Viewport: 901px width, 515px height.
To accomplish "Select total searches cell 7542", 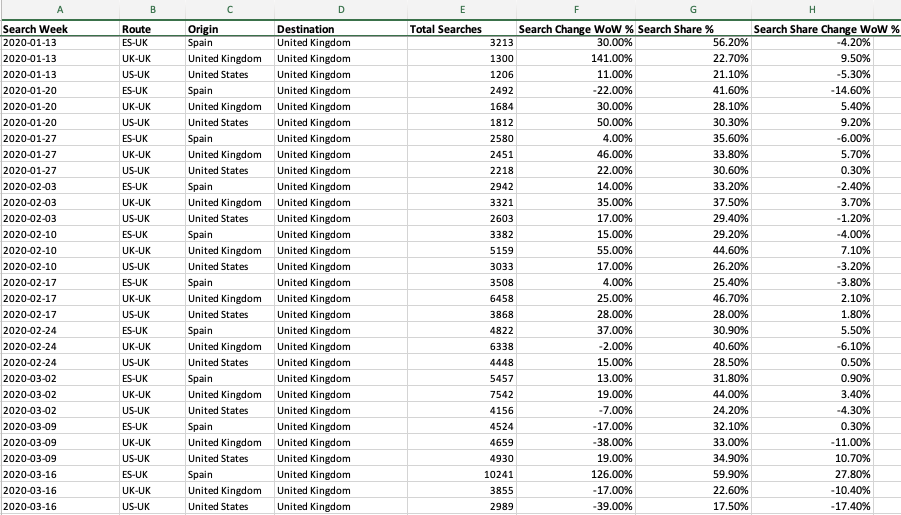I will [461, 394].
